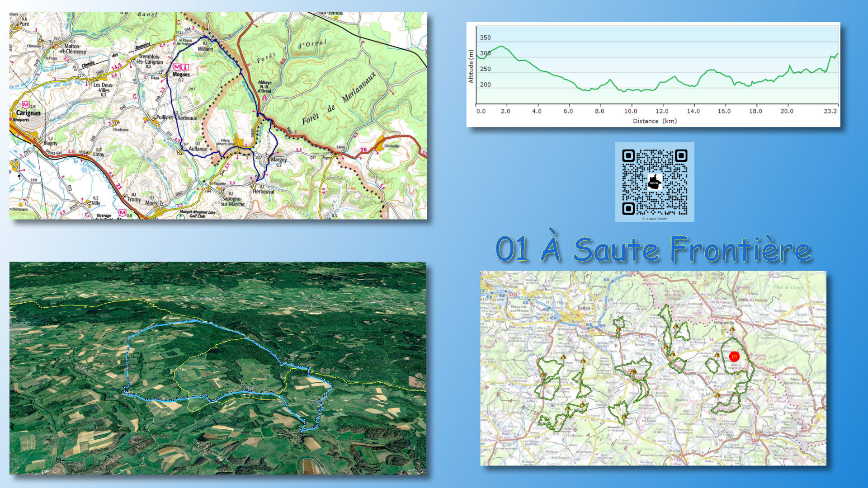This screenshot has height=488, width=868.
Task: Click the red 01 route marker
Action: pyautogui.click(x=734, y=357)
